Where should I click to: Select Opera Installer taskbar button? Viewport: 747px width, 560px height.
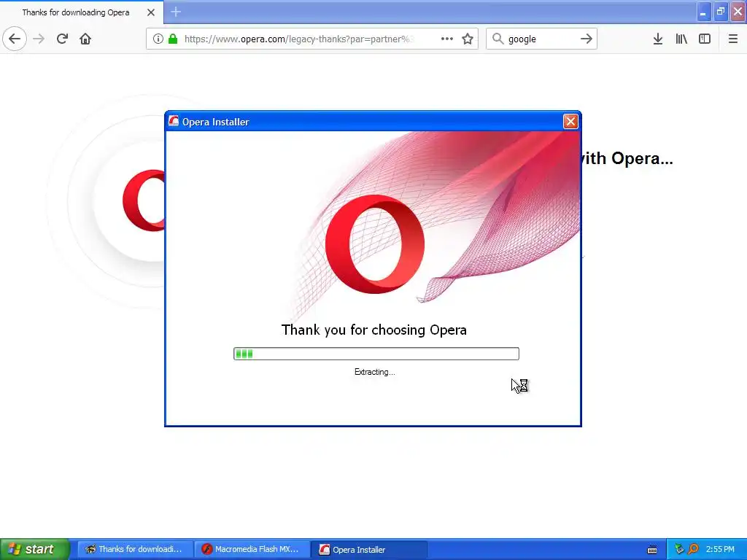[368, 549]
